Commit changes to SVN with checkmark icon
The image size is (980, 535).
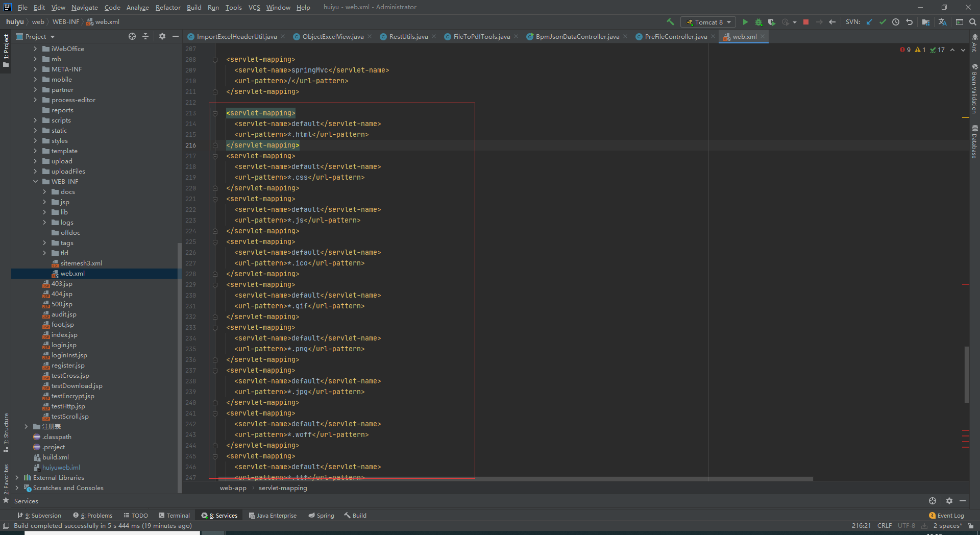pos(884,22)
